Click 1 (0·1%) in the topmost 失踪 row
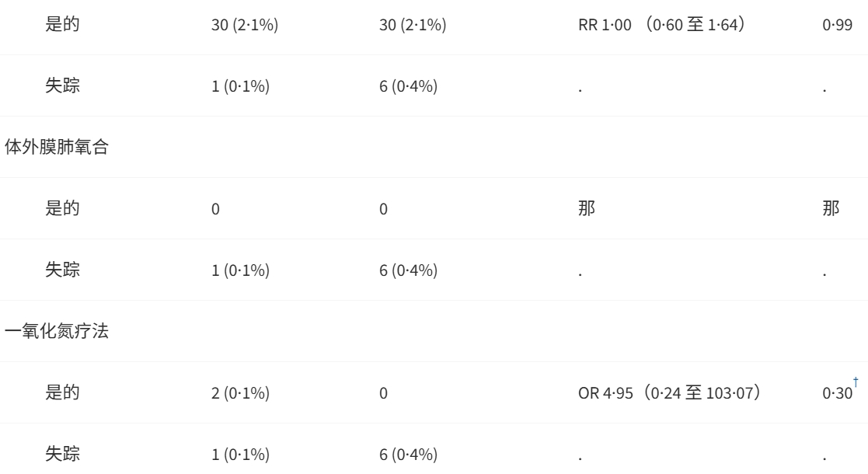868x474 pixels. [x=240, y=86]
